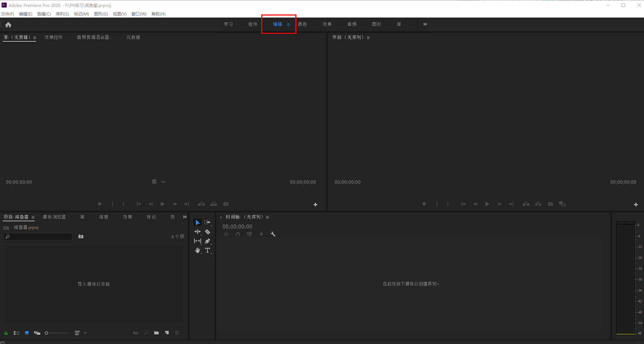Click Export Frame camera in Program monitor
Viewport: 644px width, 344px height.
coord(550,204)
